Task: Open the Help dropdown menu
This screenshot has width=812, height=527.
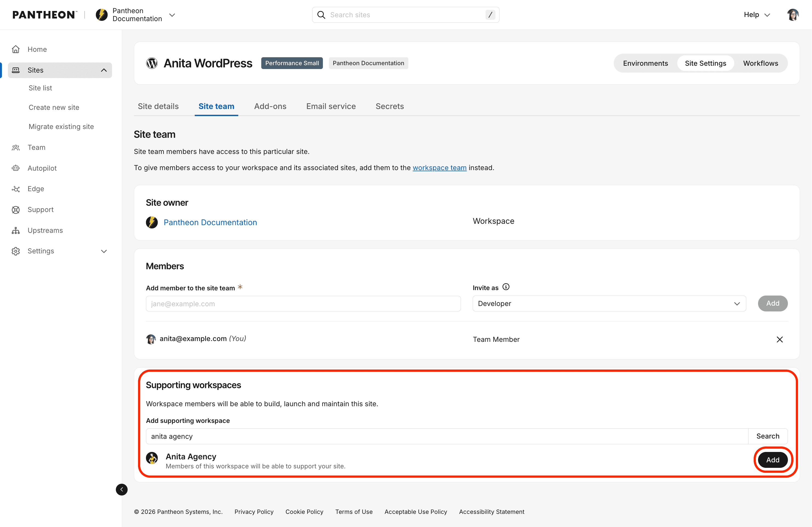Action: (x=757, y=15)
